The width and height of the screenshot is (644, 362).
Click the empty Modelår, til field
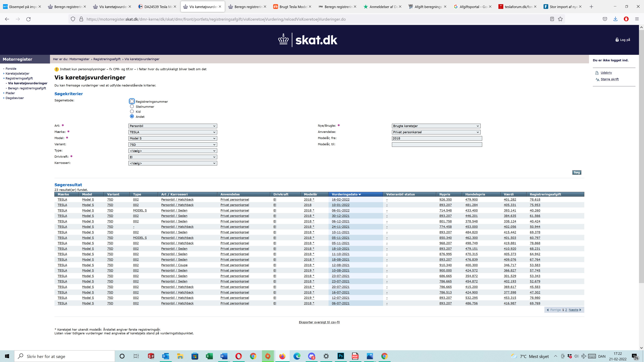(437, 145)
